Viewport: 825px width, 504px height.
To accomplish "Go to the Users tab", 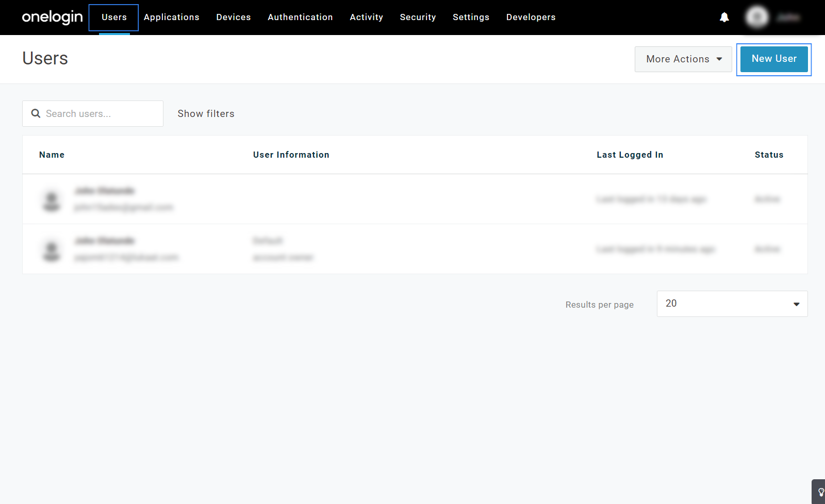I will click(x=114, y=18).
